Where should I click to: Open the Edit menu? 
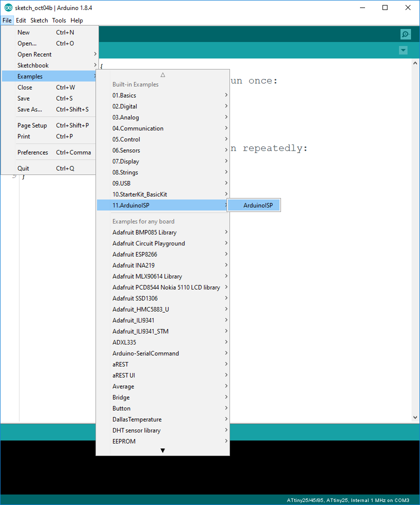(x=21, y=20)
